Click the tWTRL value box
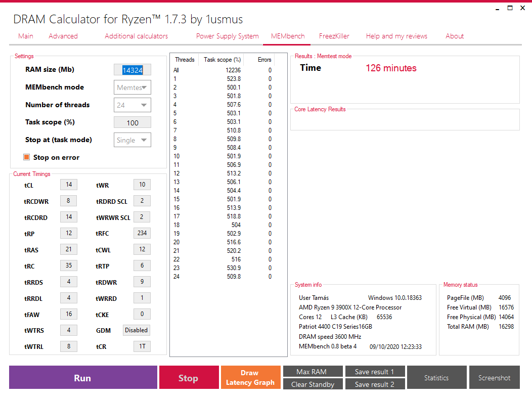This screenshot has height=400, width=532. pyautogui.click(x=69, y=346)
